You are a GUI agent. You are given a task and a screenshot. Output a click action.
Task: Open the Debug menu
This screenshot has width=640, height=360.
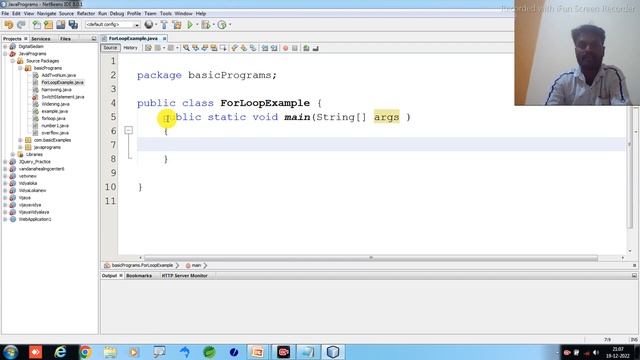pyautogui.click(x=117, y=13)
